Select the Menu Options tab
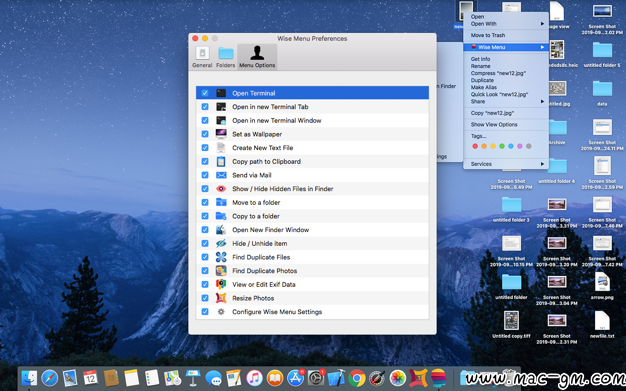This screenshot has height=391, width=626. (257, 57)
